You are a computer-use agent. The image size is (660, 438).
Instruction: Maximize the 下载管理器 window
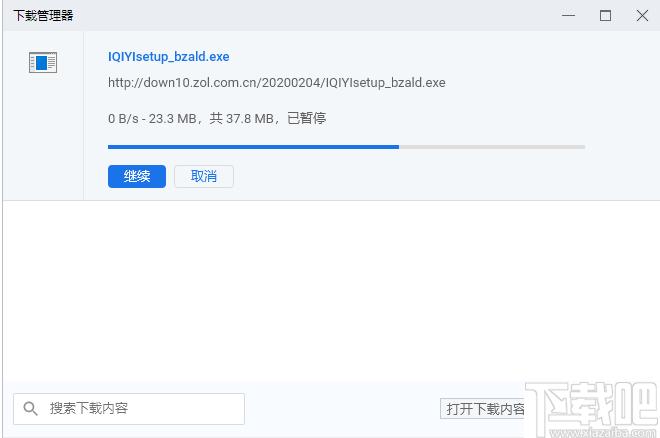point(605,16)
